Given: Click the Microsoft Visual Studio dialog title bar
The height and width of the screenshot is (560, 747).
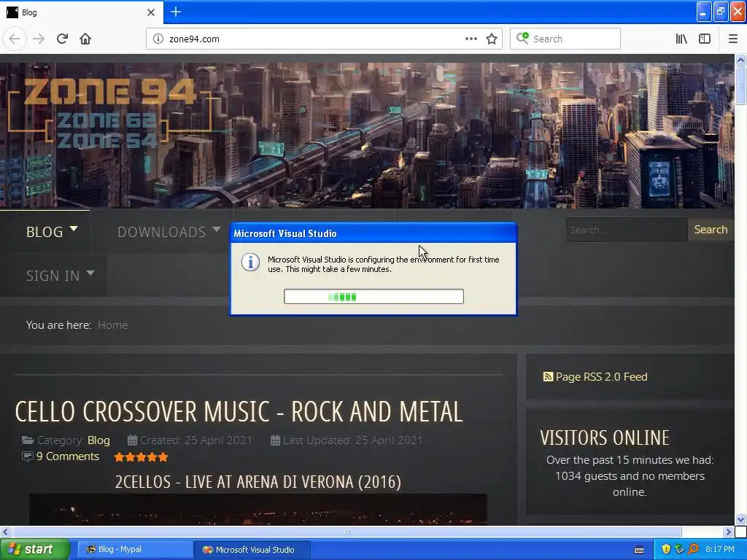Looking at the screenshot, I should [x=373, y=233].
